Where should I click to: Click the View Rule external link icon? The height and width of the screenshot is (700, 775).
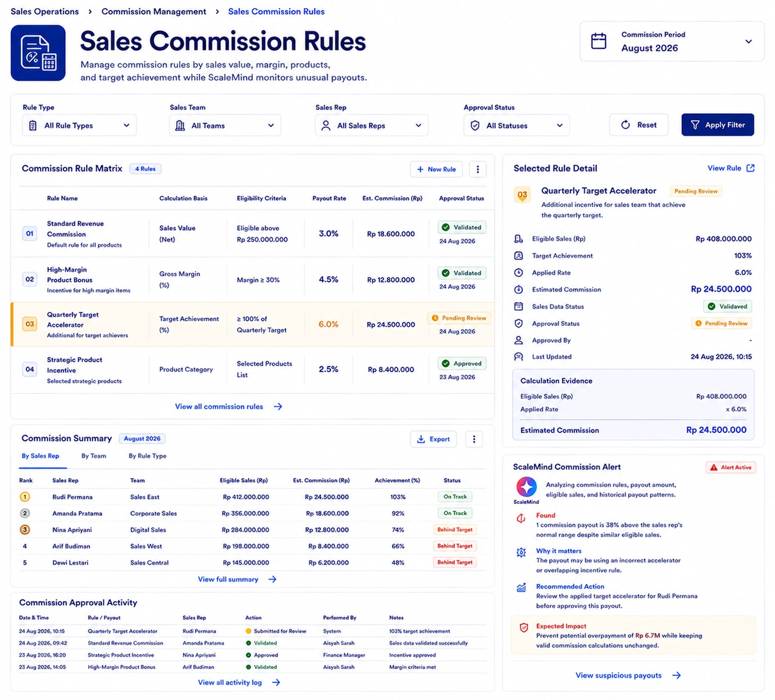pos(750,168)
